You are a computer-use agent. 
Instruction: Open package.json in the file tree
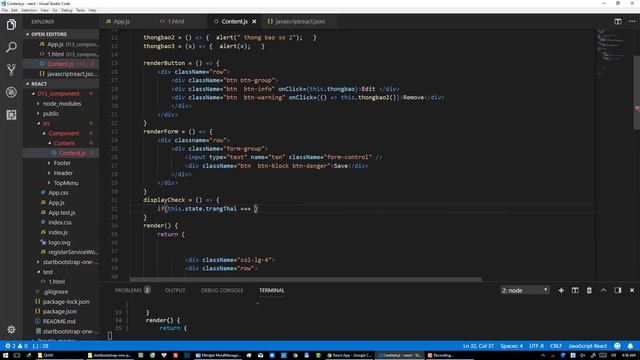point(60,311)
